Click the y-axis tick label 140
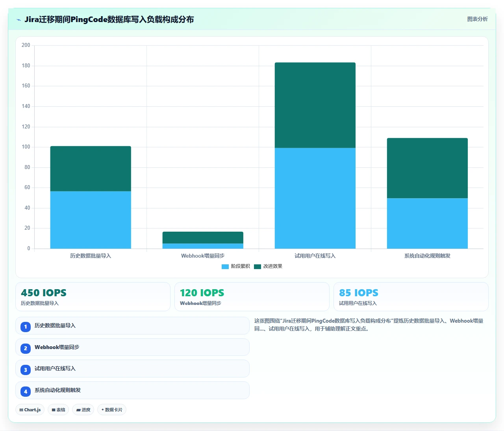The height and width of the screenshot is (431, 504). 26,106
